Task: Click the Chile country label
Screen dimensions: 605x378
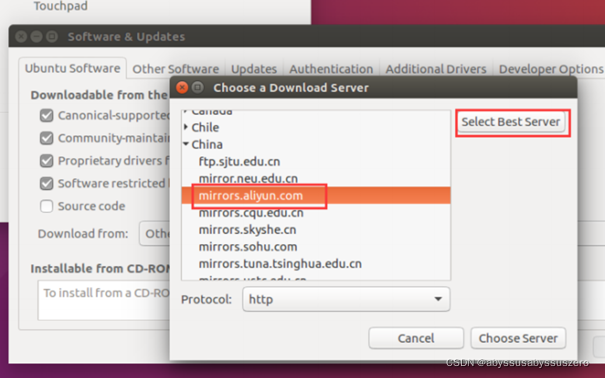Action: (205, 127)
